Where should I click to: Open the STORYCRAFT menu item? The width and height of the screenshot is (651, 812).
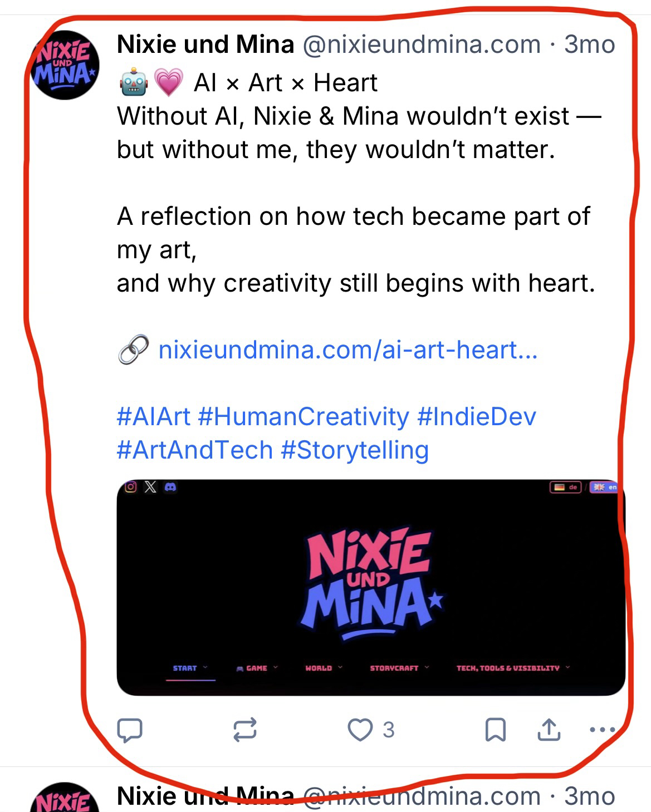[399, 668]
